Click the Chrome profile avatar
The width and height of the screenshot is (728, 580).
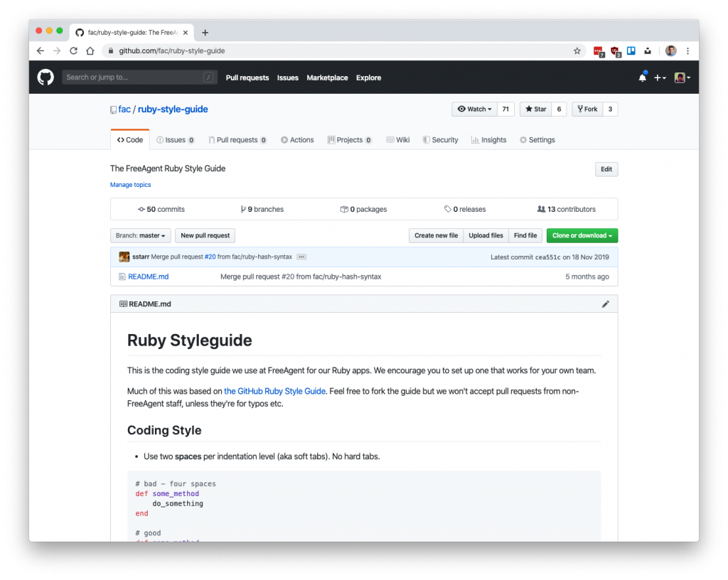point(671,51)
